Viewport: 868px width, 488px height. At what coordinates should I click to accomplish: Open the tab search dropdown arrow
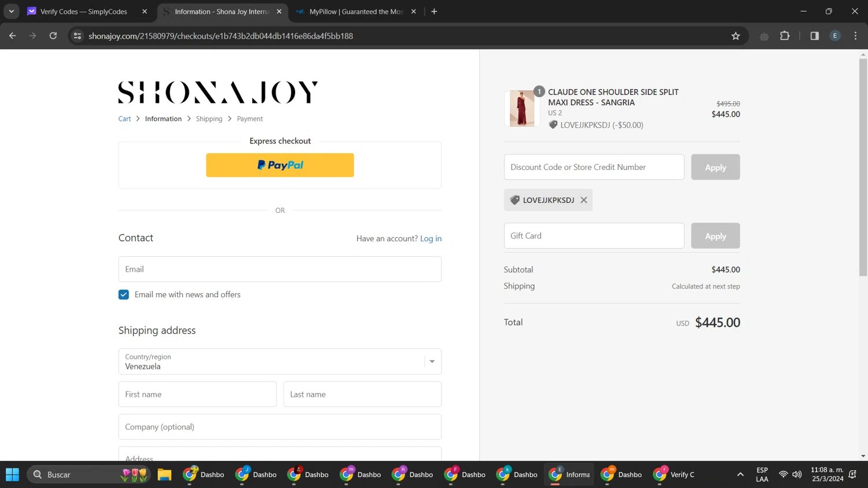[x=12, y=12]
